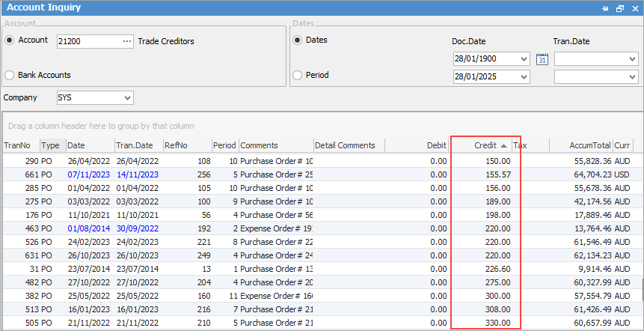Image resolution: width=644 pixels, height=331 pixels.
Task: Open the first Tran.Date dropdown
Action: point(632,58)
